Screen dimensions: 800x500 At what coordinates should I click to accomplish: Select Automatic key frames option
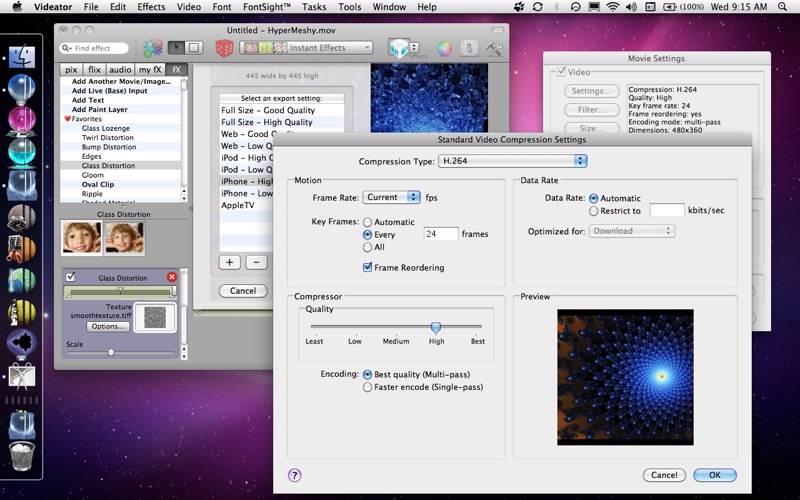367,222
